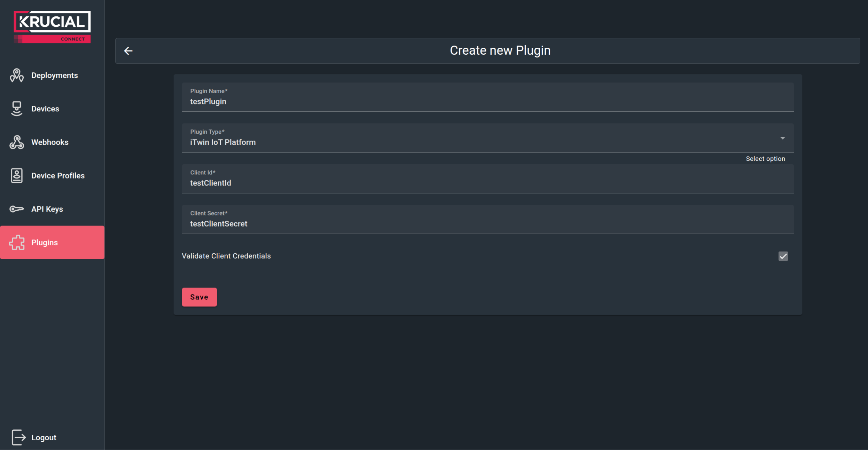The width and height of the screenshot is (868, 450).
Task: Click the Devices antenna icon in the sidebar
Action: (16, 109)
